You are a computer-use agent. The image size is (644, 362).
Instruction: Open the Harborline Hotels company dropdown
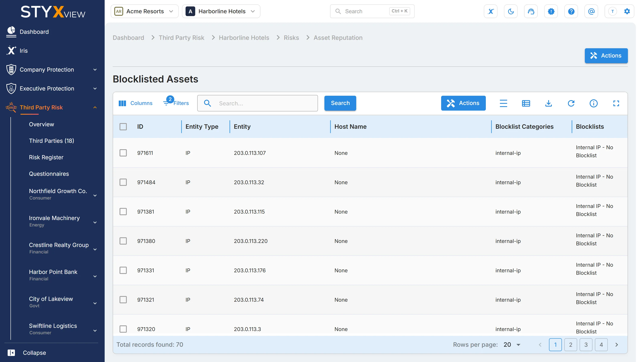click(x=221, y=11)
